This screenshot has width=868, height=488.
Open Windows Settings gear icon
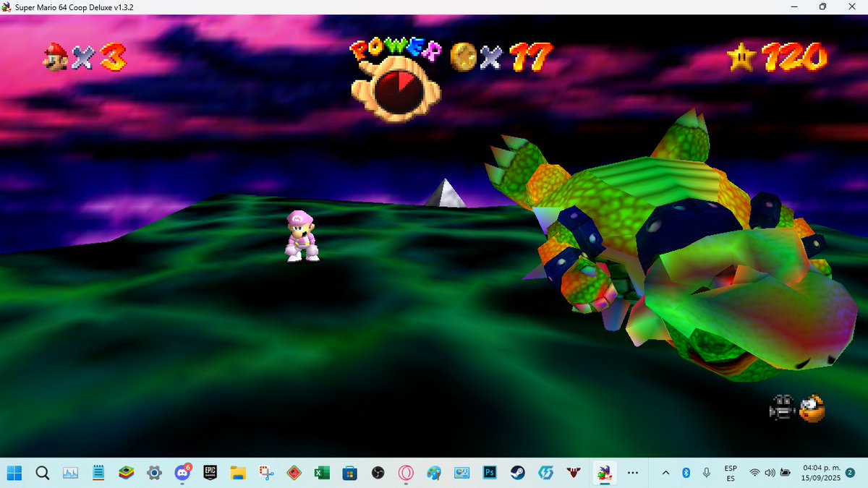(154, 473)
